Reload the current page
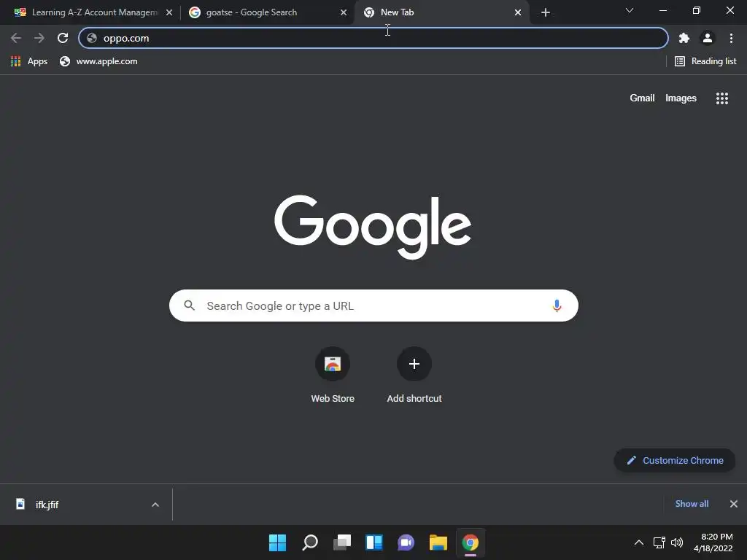The width and height of the screenshot is (747, 560). [x=63, y=38]
